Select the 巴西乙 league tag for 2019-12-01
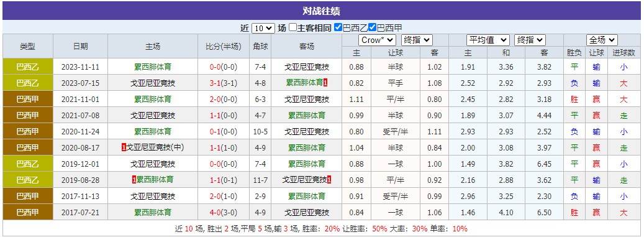Image resolution: width=644 pixels, height=237 pixels. (x=27, y=164)
